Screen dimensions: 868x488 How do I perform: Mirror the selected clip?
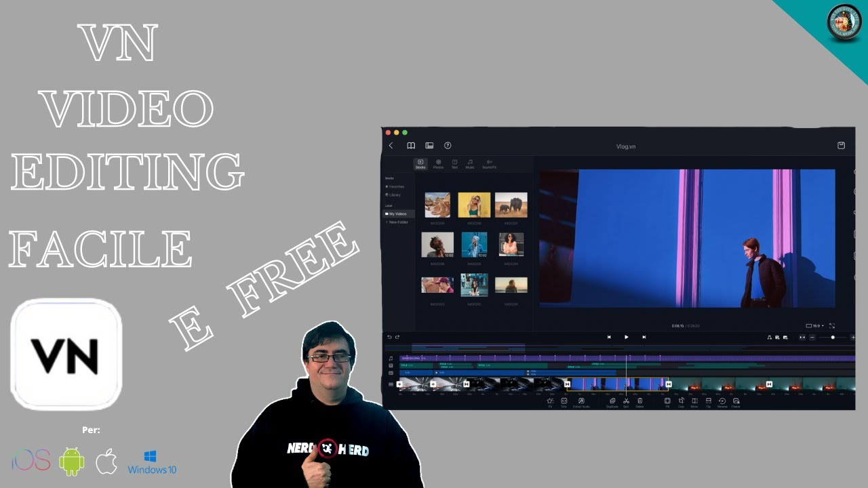pos(694,403)
